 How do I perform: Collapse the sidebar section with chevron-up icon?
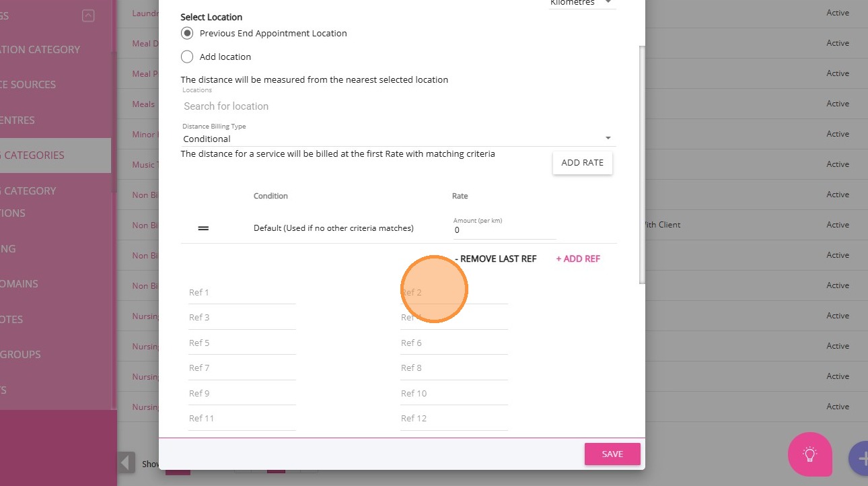(88, 15)
